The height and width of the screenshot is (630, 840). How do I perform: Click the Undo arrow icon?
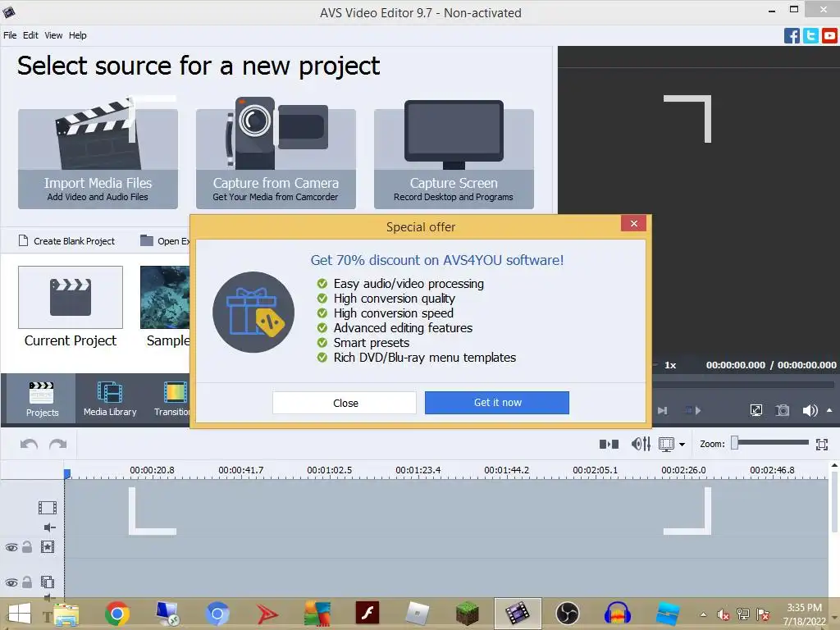[x=29, y=444]
